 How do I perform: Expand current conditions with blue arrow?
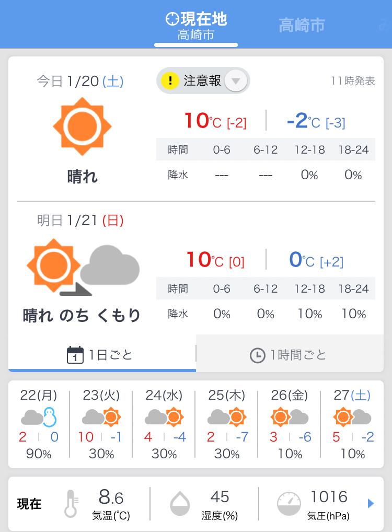[371, 503]
